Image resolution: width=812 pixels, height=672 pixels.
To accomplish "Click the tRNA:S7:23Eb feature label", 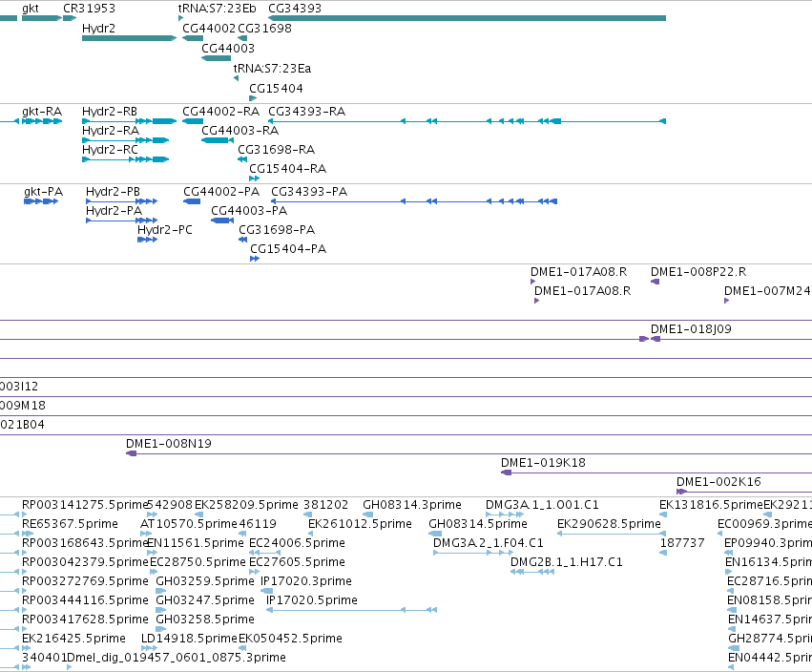I will pyautogui.click(x=217, y=9).
